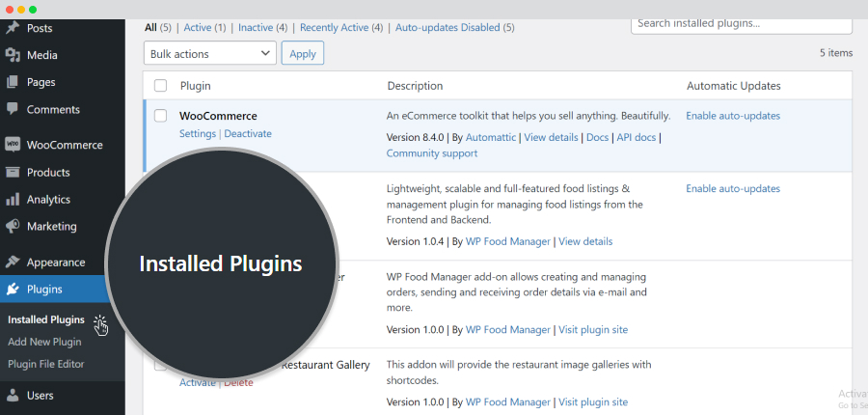Viewport: 868px width, 415px height.
Task: Click the Pages icon in sidebar
Action: point(13,82)
